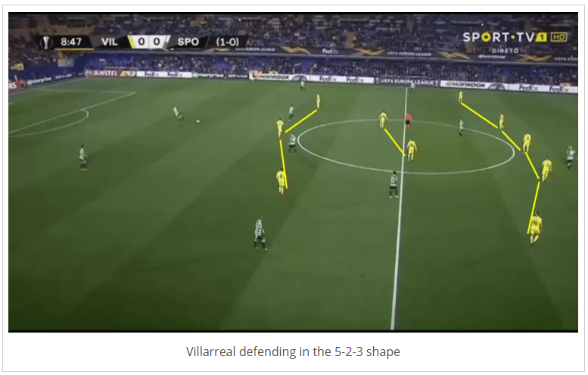Click the Sporting player standing far left
Screen dimensions: 588x375
(x=82, y=158)
